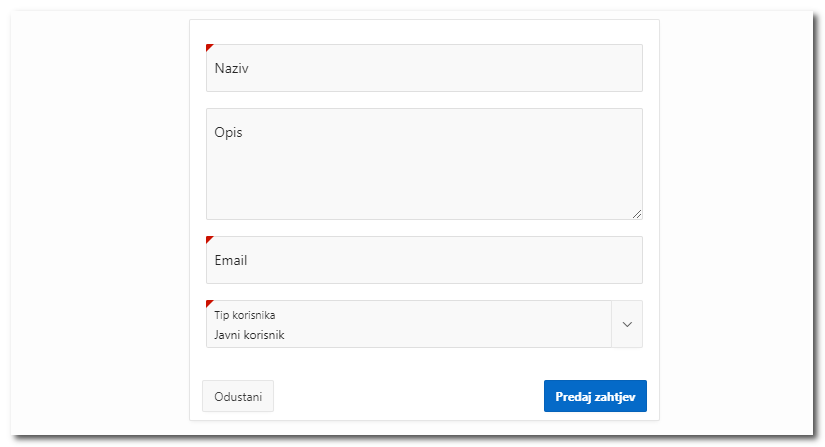Click red required marker on Naziv field

pos(209,47)
